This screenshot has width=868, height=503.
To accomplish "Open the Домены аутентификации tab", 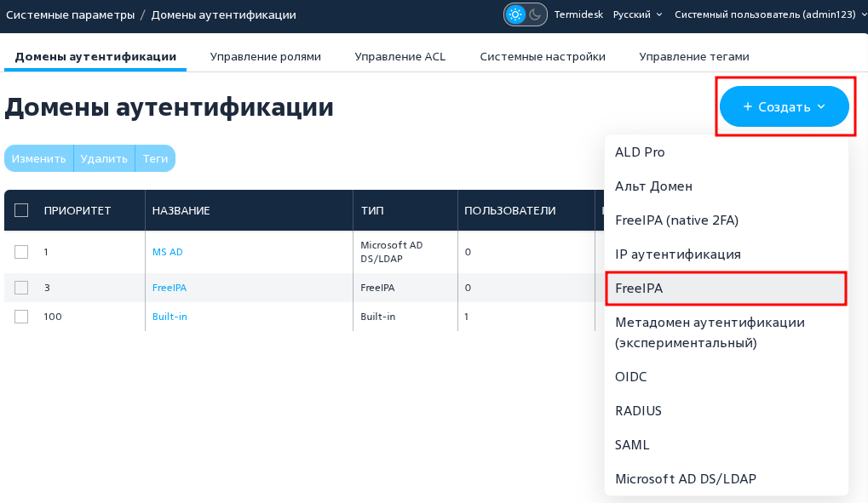I will 95,56.
